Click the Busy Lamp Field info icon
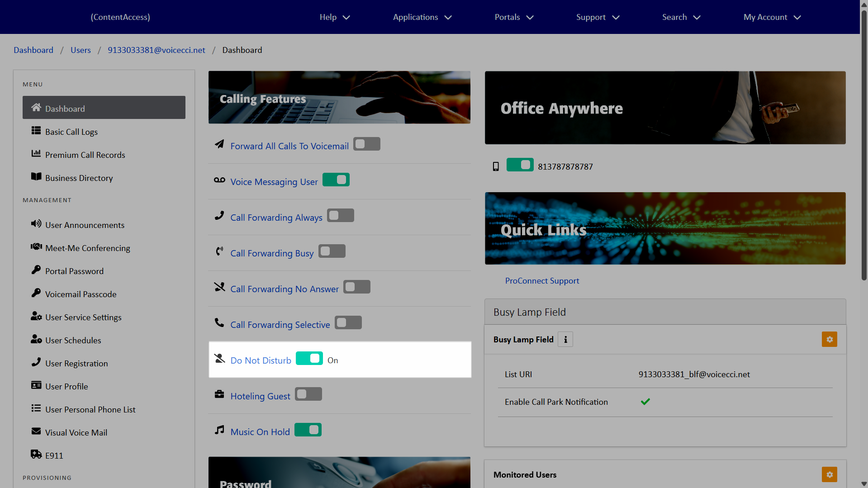Screen dimensions: 868x488 coord(565,339)
